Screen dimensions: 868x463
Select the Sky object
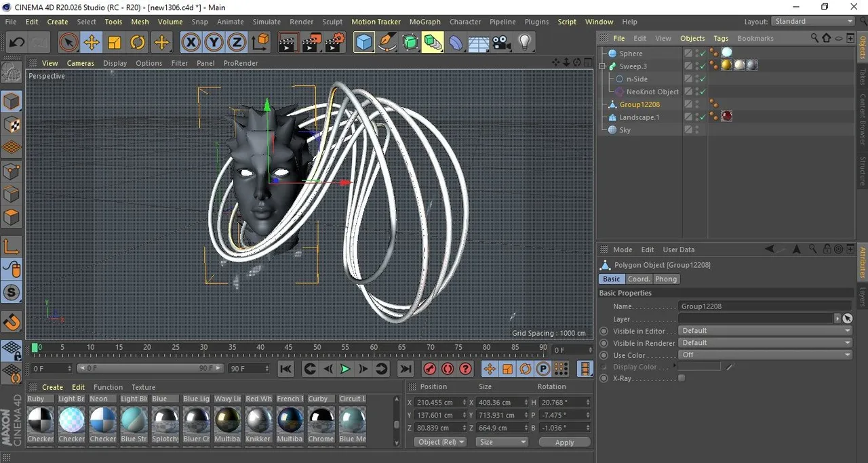point(625,130)
